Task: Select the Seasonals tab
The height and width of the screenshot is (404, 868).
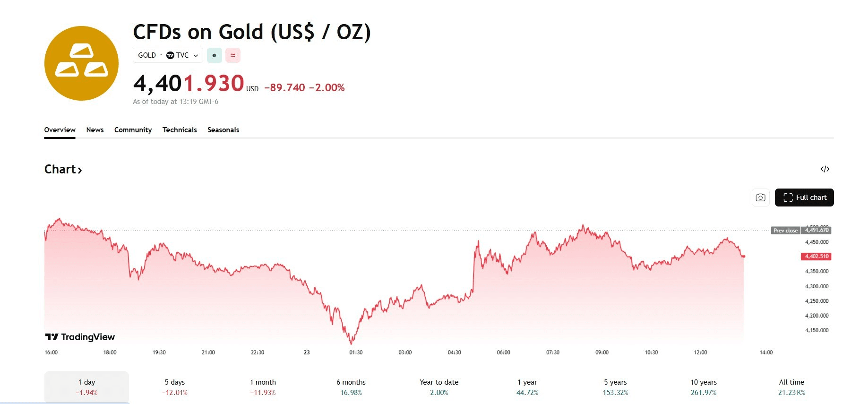Action: [223, 130]
